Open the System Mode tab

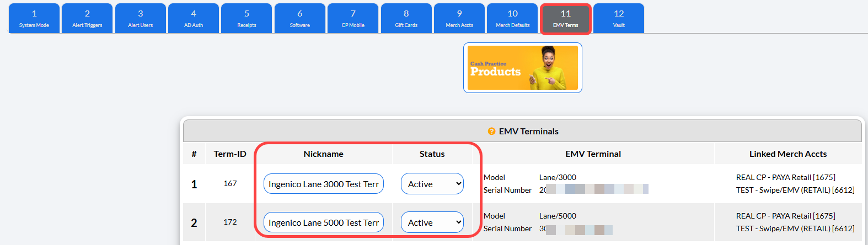[34, 18]
